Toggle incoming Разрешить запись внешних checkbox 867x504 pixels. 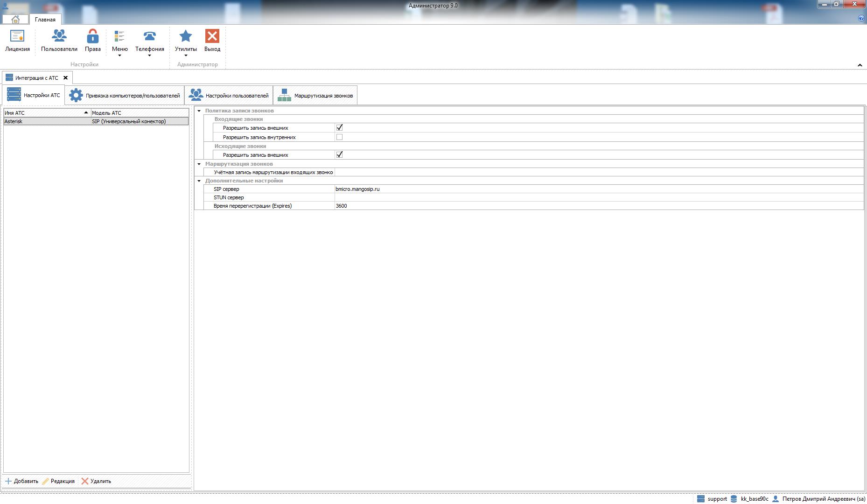tap(339, 127)
